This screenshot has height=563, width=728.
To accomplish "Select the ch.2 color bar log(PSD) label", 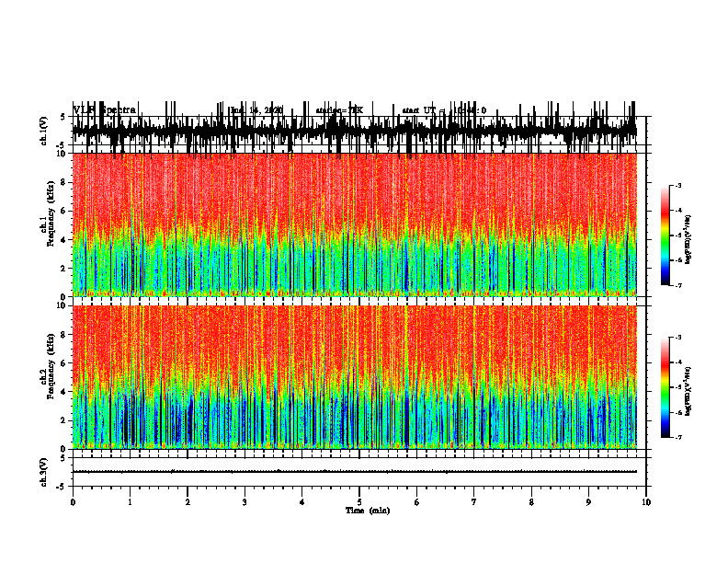I will click(688, 391).
